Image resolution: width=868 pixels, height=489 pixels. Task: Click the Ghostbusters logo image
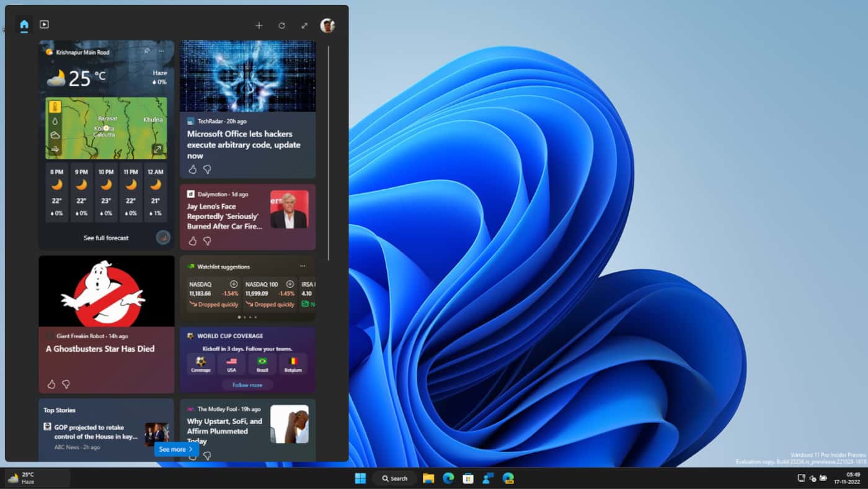(106, 291)
